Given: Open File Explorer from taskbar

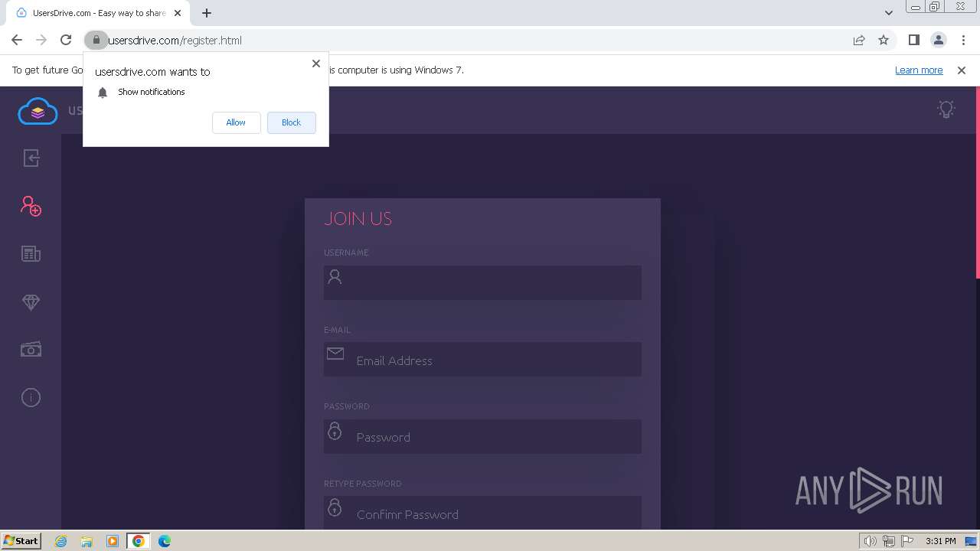Looking at the screenshot, I should 87,541.
